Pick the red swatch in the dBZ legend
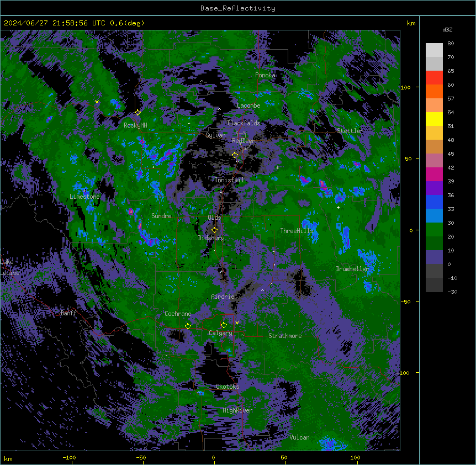 pos(434,78)
